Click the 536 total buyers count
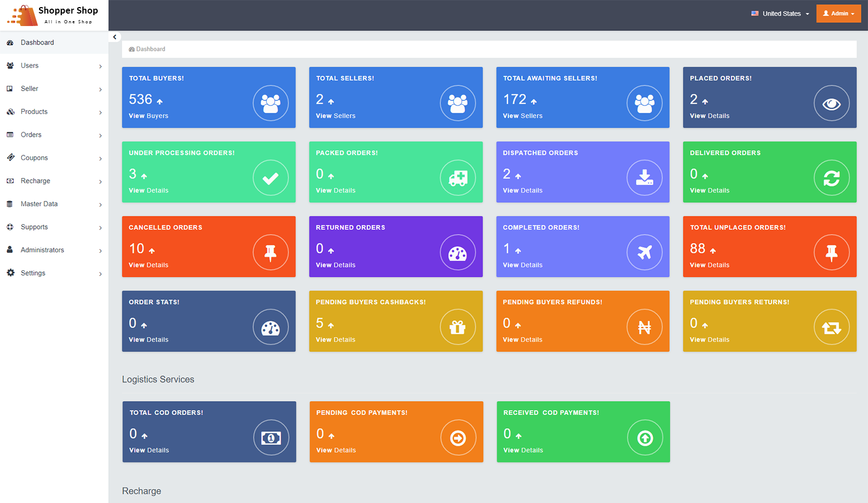868x503 pixels. coord(141,99)
